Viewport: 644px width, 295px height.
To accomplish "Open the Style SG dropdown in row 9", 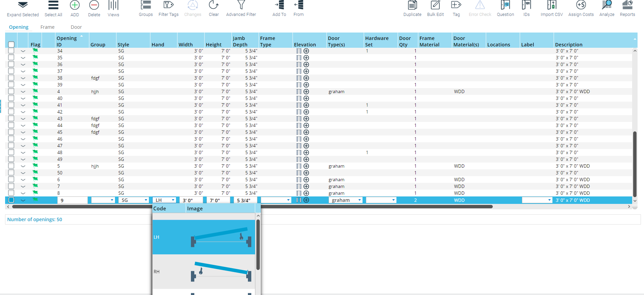I will coord(146,200).
